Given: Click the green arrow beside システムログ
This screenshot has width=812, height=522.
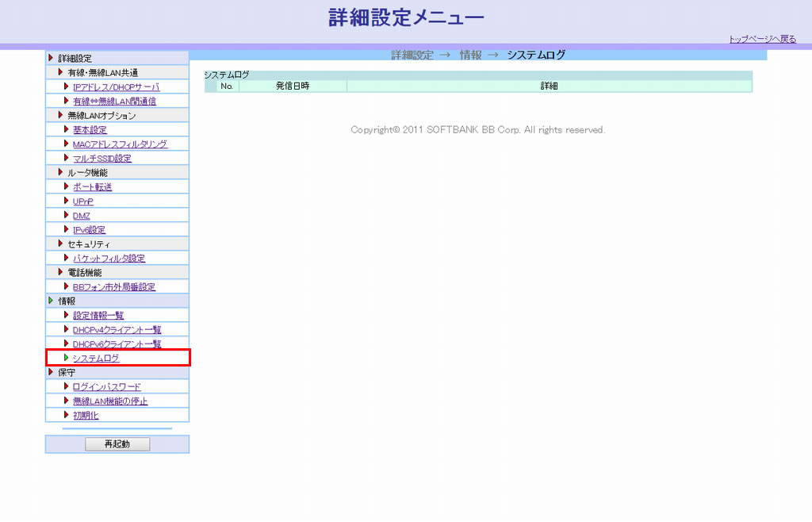Looking at the screenshot, I should pos(66,359).
